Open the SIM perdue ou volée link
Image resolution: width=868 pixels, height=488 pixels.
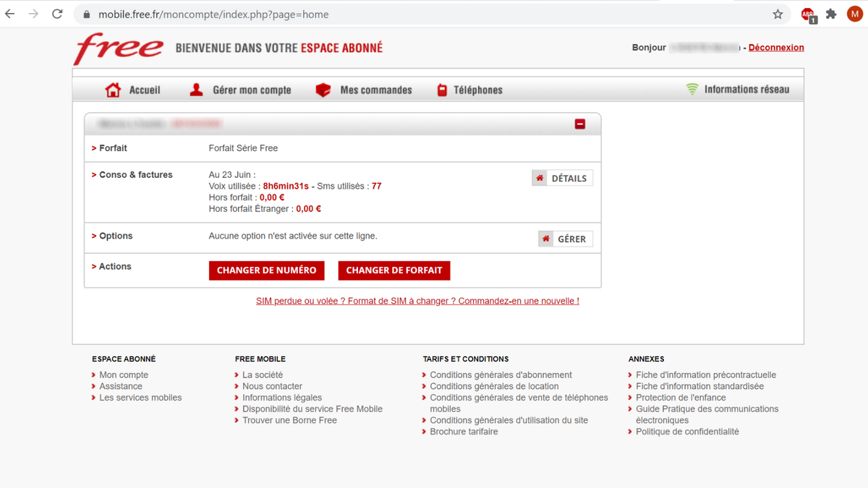coord(417,301)
